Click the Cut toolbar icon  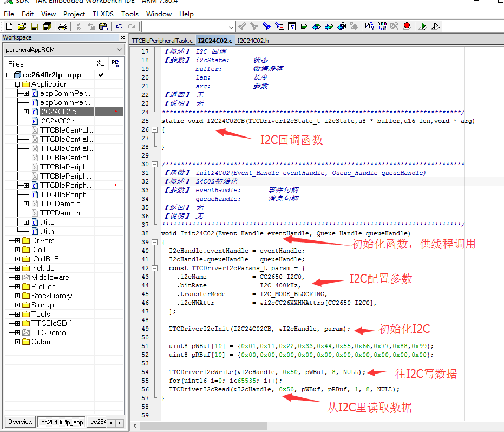(x=78, y=27)
